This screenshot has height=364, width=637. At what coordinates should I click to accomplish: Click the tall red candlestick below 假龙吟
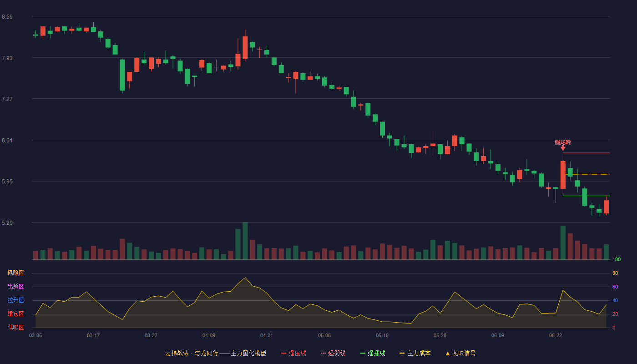pos(563,175)
